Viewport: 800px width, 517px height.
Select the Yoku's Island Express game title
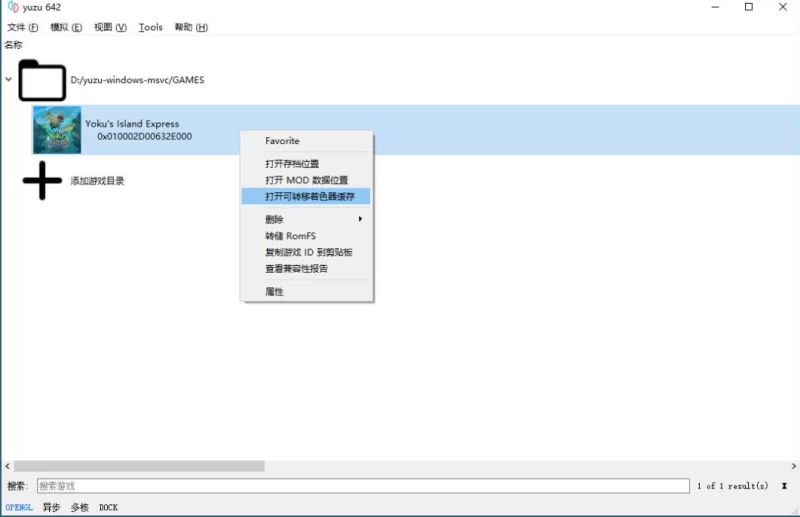click(x=132, y=124)
